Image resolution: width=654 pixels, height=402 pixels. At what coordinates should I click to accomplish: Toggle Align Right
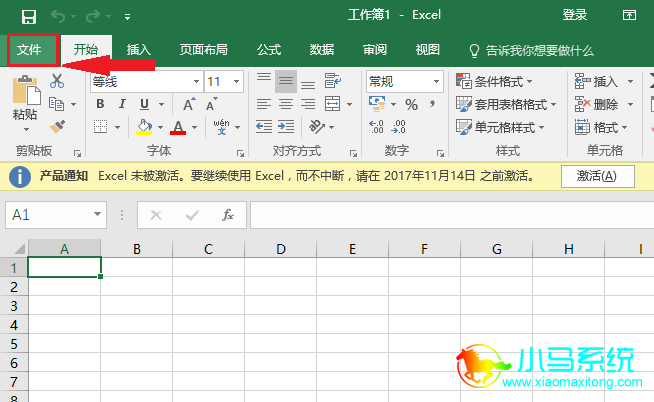[x=308, y=104]
